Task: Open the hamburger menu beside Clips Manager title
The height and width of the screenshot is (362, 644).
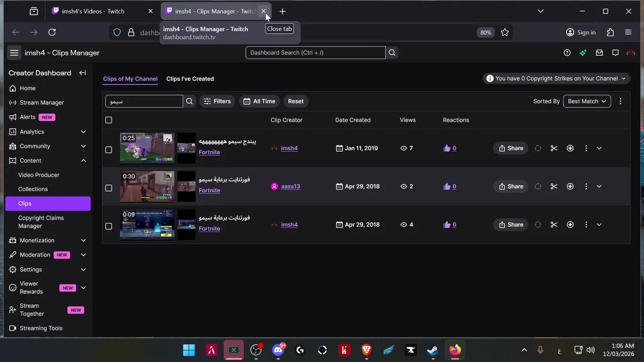Action: [14, 53]
